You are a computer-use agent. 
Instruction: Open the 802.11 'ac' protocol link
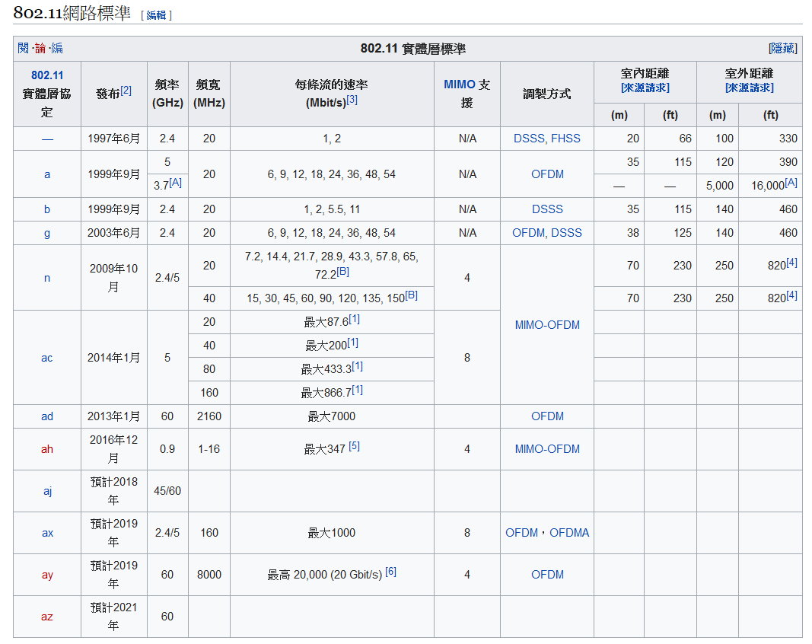click(47, 358)
